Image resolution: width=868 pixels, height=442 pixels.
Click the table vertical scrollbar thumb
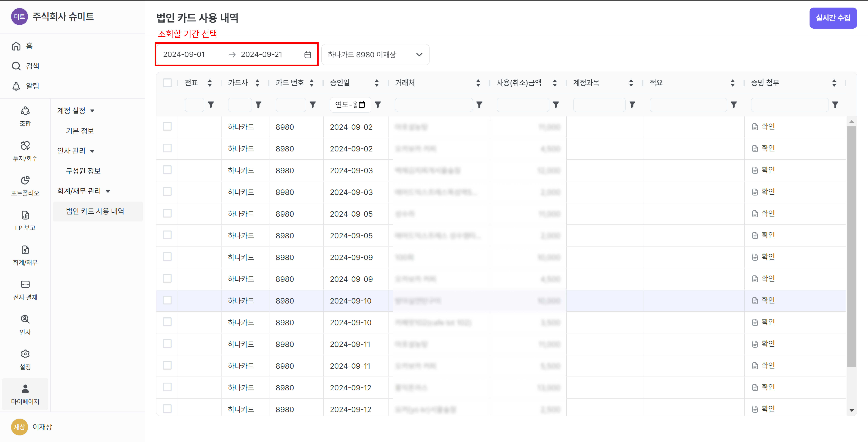[851, 246]
